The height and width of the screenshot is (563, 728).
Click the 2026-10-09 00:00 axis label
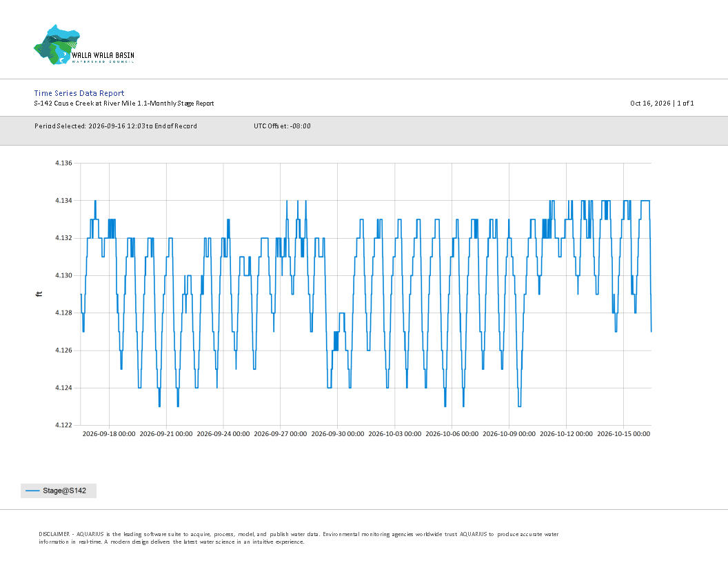509,434
